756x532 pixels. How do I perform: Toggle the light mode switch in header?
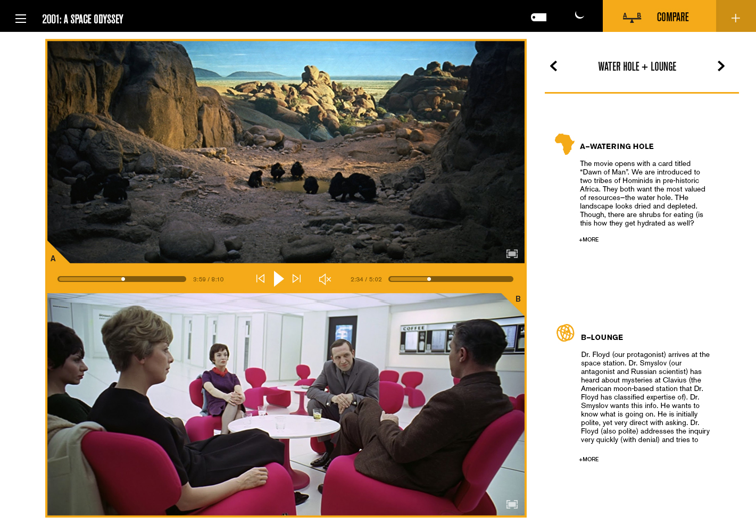(x=538, y=17)
